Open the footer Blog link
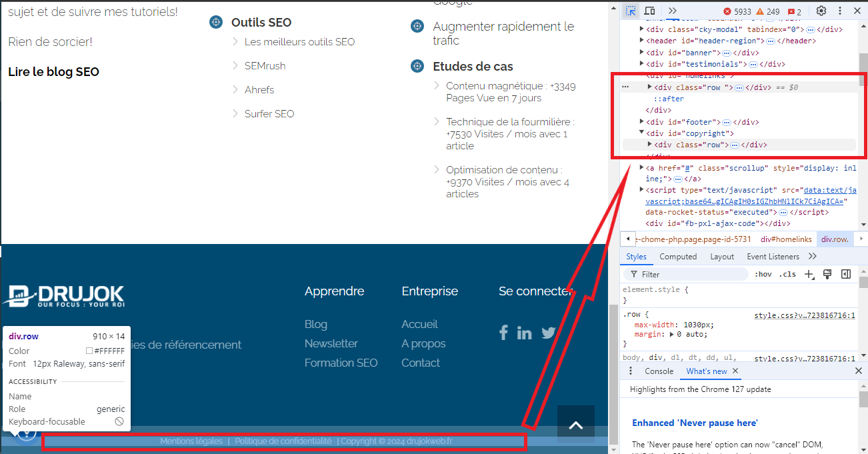 [316, 324]
